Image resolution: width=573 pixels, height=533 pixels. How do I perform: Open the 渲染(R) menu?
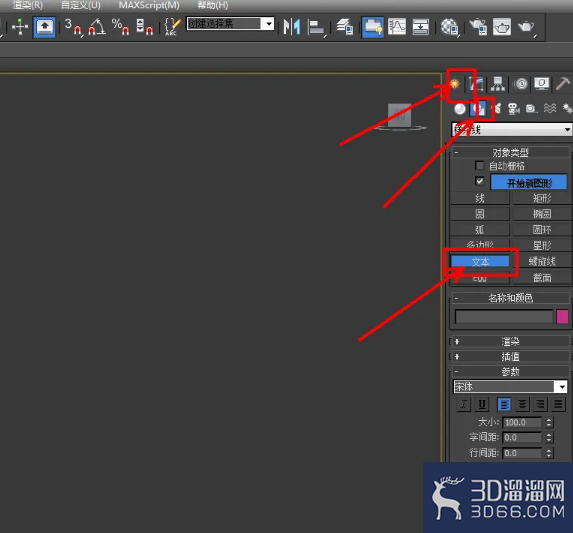pyautogui.click(x=28, y=5)
